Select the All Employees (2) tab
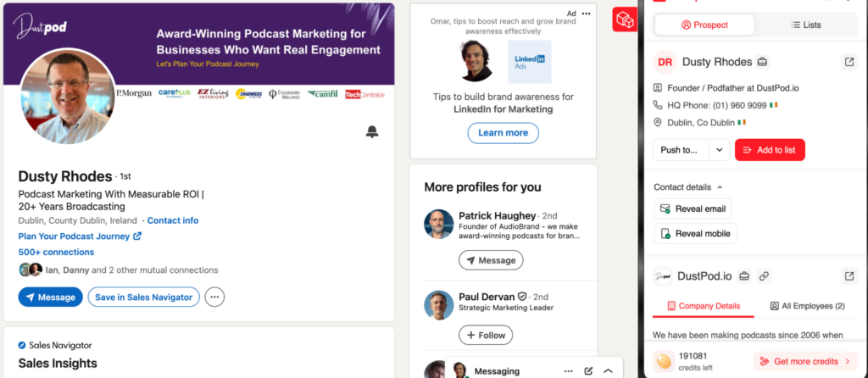The height and width of the screenshot is (378, 868). pyautogui.click(x=808, y=306)
